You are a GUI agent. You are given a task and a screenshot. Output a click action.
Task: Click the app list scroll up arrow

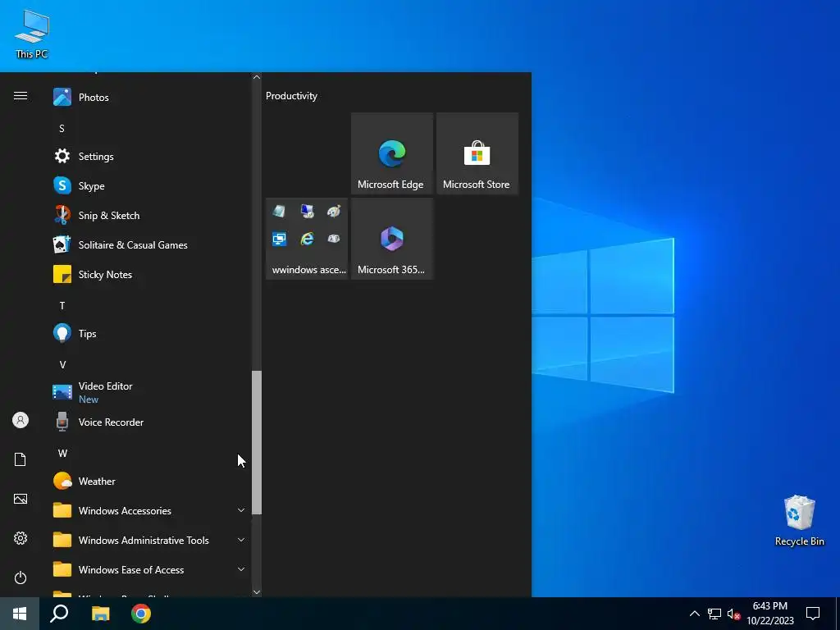pos(257,77)
